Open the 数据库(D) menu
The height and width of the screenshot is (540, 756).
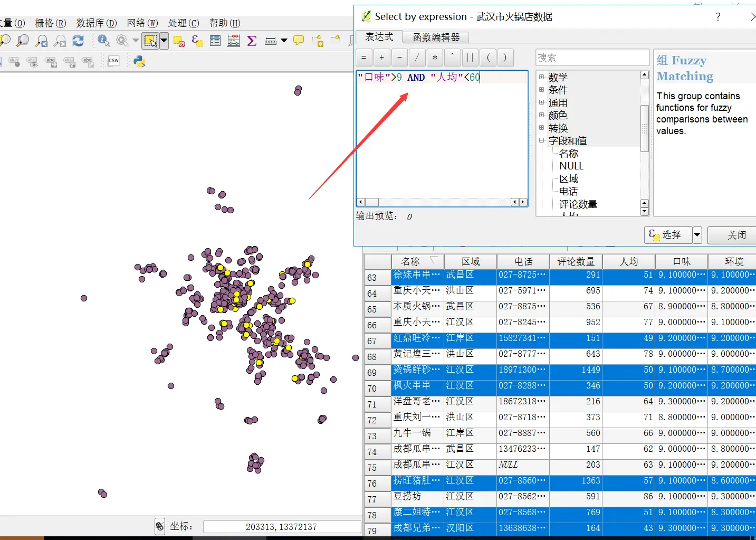click(x=97, y=23)
